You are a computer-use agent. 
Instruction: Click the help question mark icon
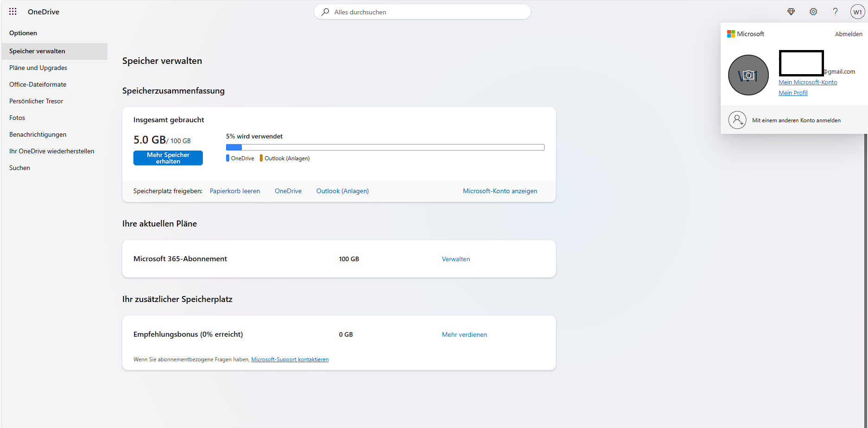835,12
